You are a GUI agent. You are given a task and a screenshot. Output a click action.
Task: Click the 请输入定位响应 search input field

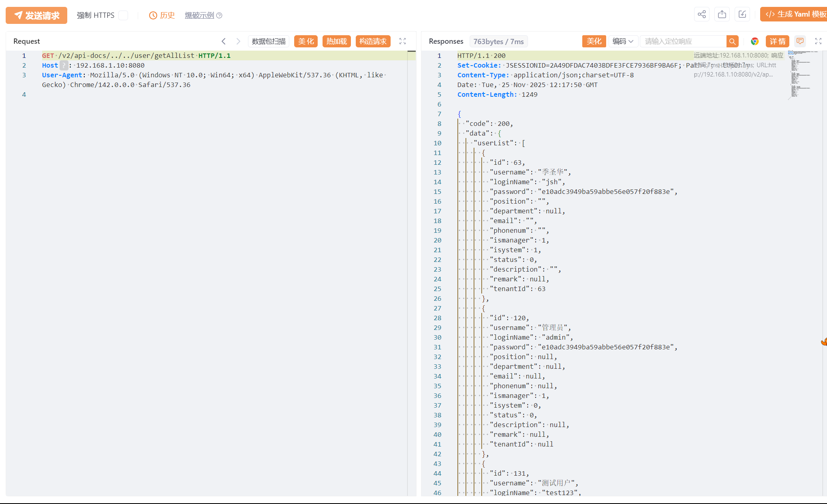click(683, 41)
